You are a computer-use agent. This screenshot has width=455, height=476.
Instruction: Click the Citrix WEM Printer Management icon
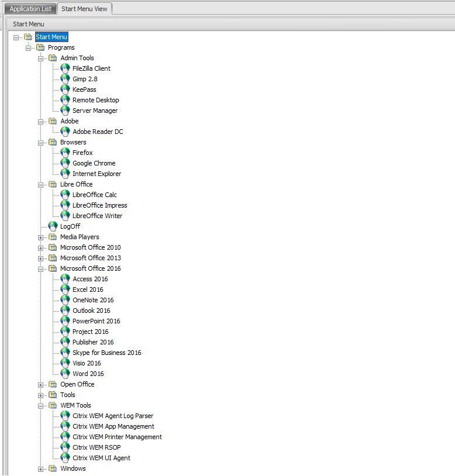[x=65, y=437]
